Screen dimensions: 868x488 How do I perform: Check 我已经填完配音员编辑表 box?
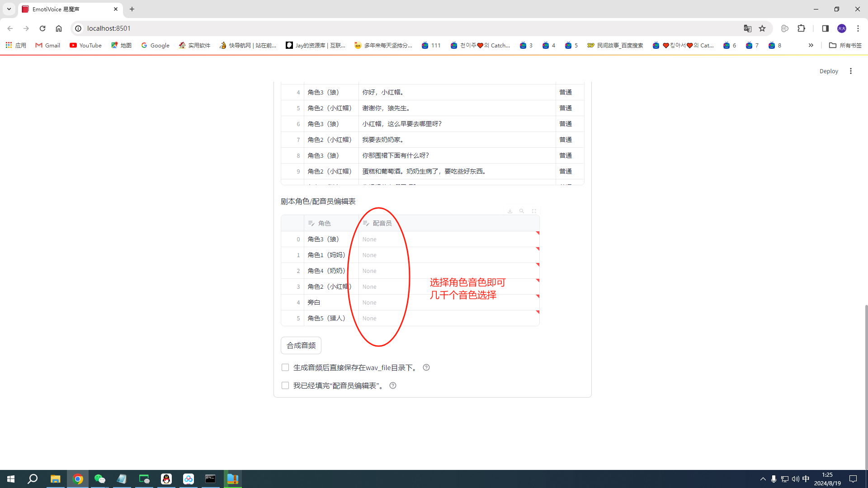(285, 385)
